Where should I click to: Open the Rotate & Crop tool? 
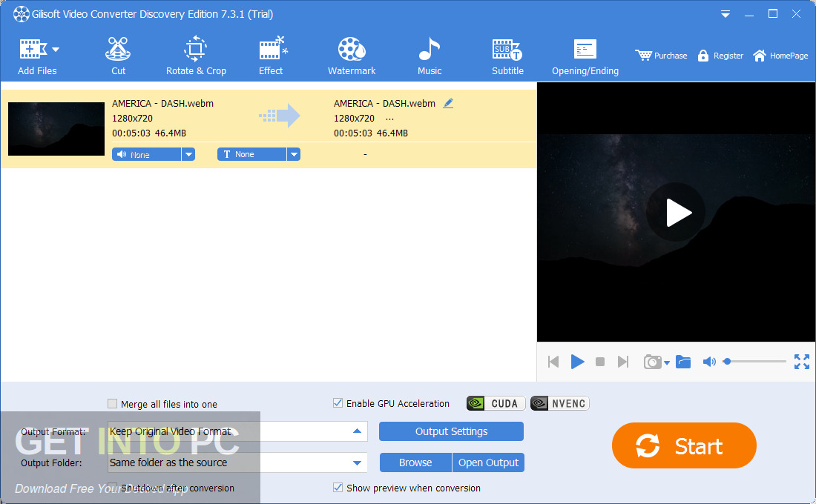[196, 56]
